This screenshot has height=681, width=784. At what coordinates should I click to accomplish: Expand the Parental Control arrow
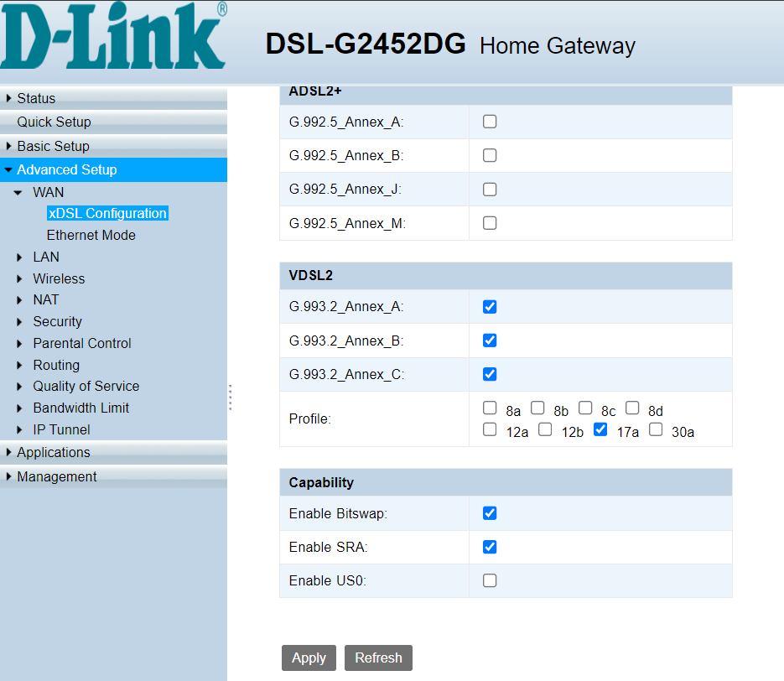(x=19, y=344)
